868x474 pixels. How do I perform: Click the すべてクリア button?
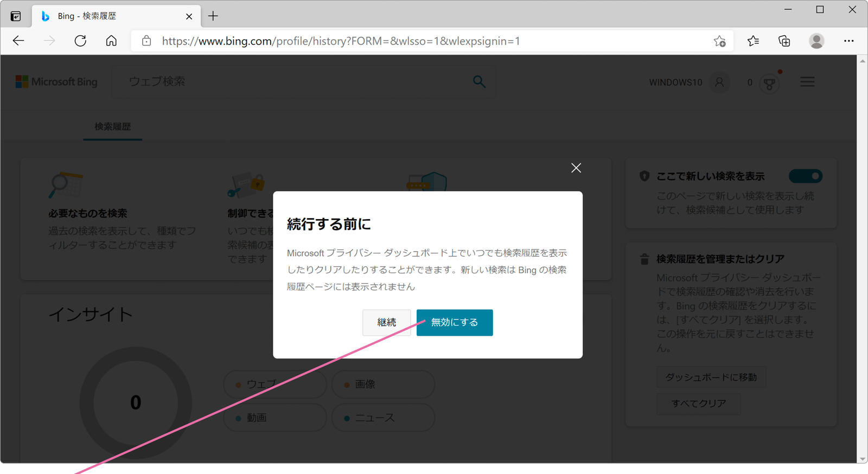(x=699, y=403)
